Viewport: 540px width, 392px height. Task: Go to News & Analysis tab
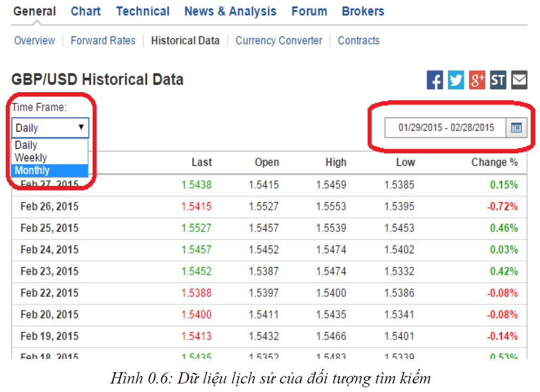click(x=230, y=11)
